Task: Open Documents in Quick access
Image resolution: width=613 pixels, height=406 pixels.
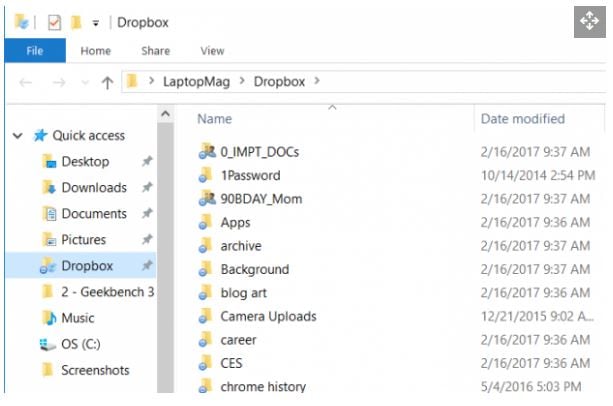Action: (x=94, y=214)
